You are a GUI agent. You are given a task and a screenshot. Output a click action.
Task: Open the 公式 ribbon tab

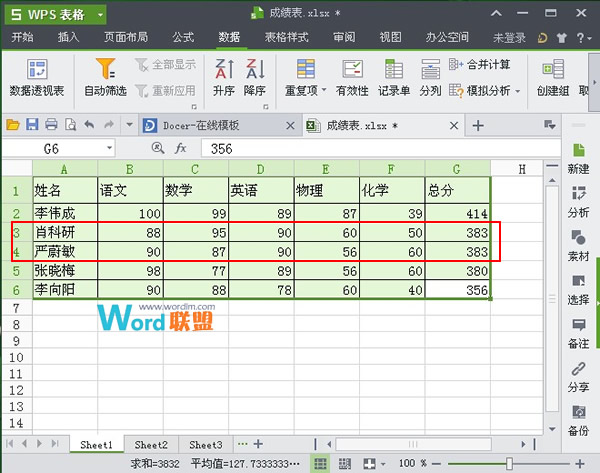(x=183, y=37)
